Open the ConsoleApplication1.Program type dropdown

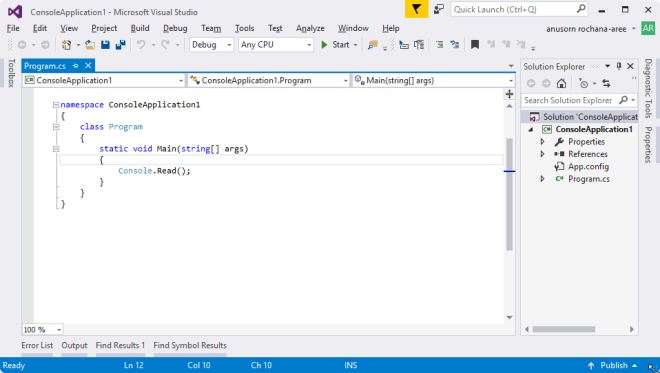269,80
